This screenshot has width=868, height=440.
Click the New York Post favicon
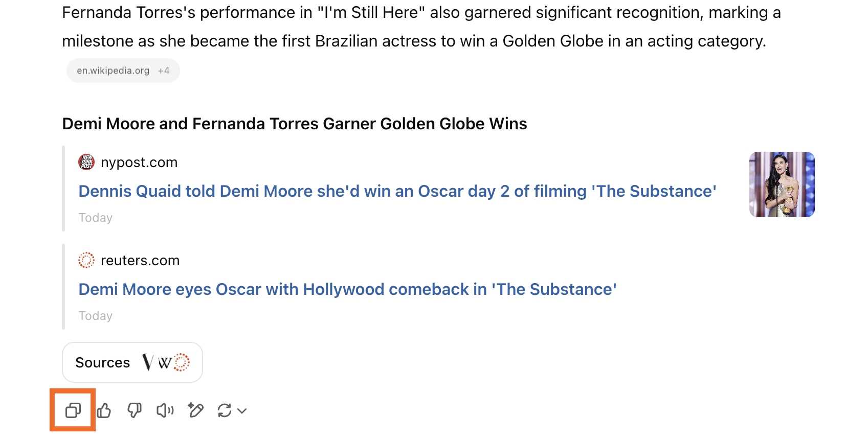[86, 163]
